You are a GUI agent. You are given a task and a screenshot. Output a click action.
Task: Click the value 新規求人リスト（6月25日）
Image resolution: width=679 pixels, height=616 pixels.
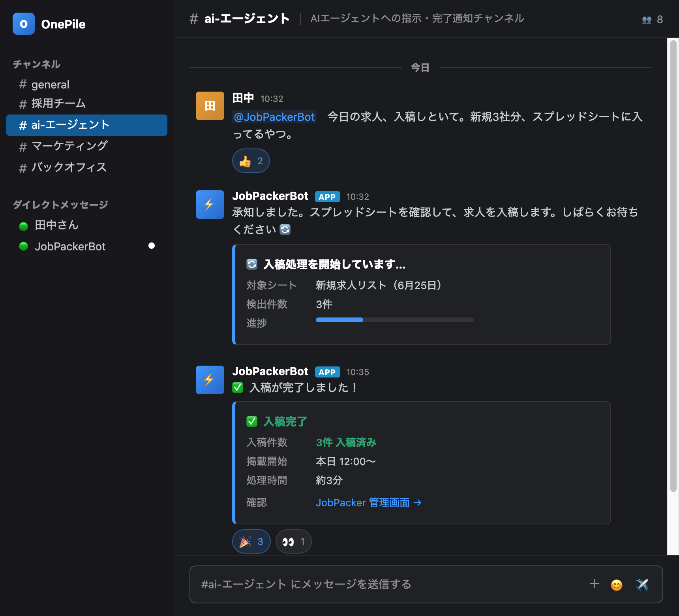tap(381, 285)
